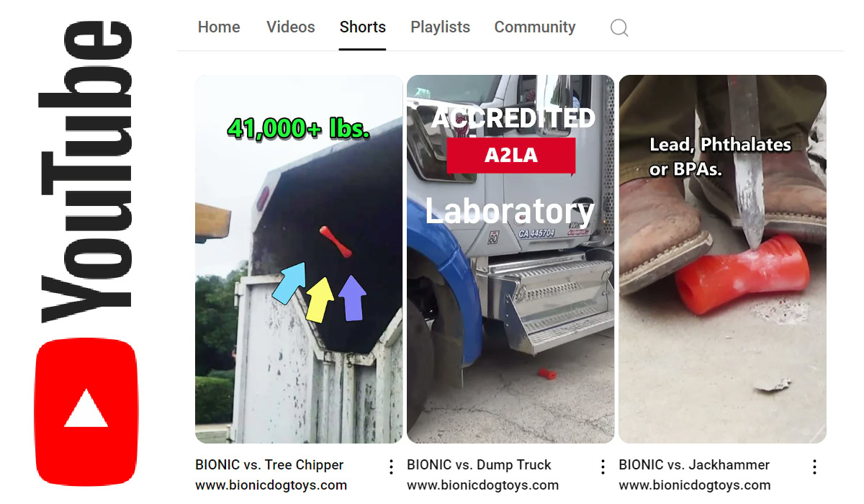The width and height of the screenshot is (864, 504).
Task: Open bionicdogtoys.com link under Jackhammer
Action: (x=694, y=485)
